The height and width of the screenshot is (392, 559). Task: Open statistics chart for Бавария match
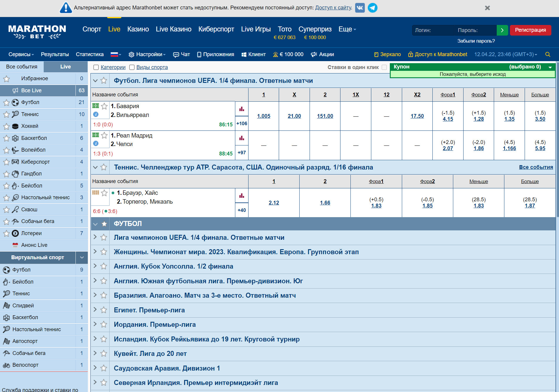(x=242, y=109)
